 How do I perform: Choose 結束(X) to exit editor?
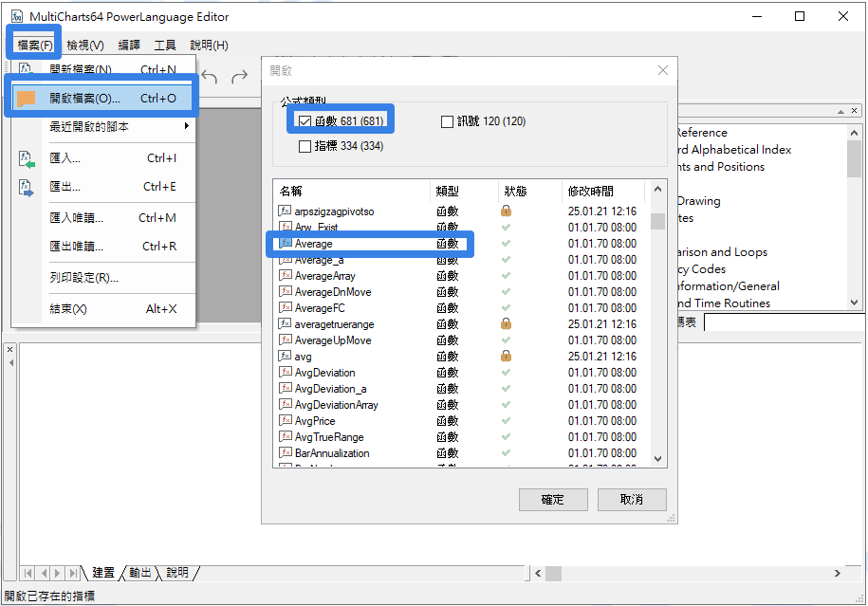[x=103, y=309]
